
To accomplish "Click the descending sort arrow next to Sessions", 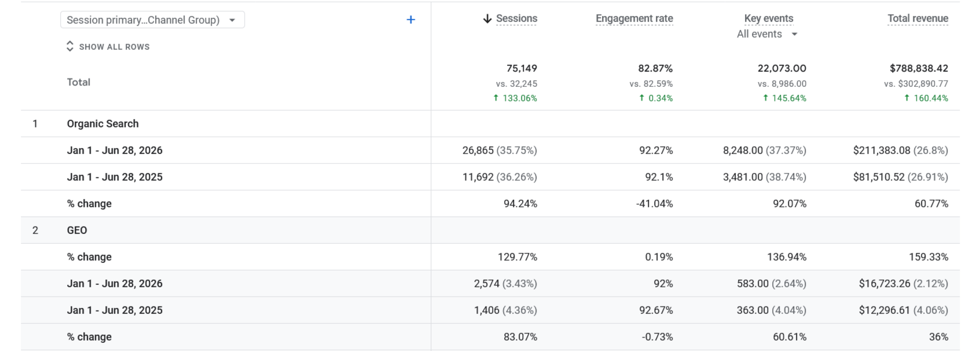I will pyautogui.click(x=487, y=19).
